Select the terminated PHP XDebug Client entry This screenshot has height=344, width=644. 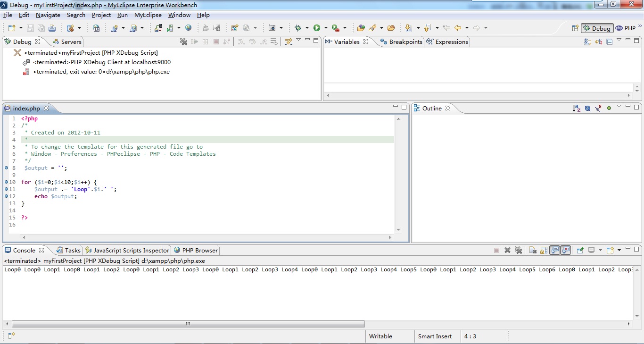point(101,62)
